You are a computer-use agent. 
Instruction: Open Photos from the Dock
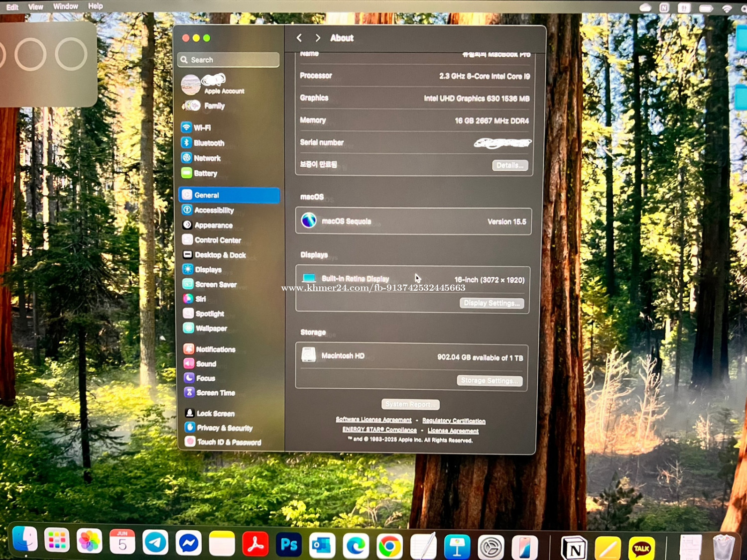point(90,541)
